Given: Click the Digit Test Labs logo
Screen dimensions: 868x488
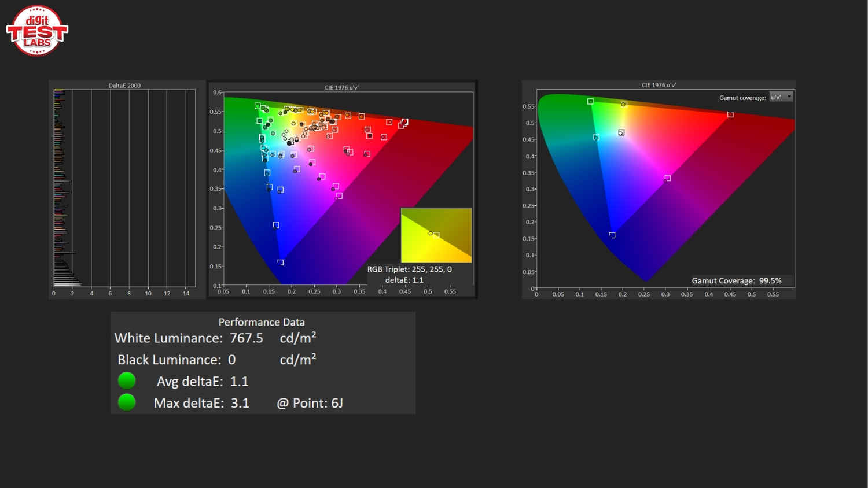Looking at the screenshot, I should click(x=37, y=30).
